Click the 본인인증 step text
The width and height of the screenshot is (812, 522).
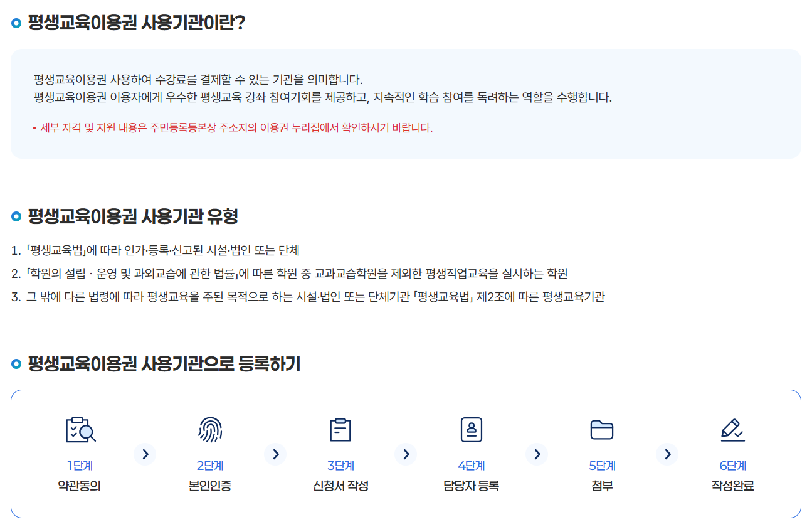point(210,486)
